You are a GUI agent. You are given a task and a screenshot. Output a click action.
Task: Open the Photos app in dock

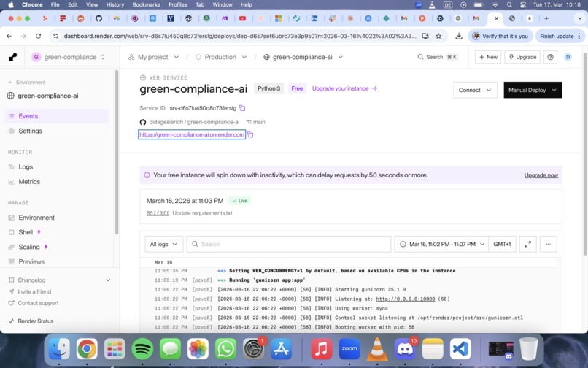[198, 349]
